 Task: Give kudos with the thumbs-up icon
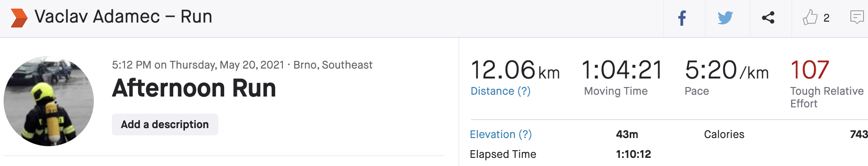(810, 17)
